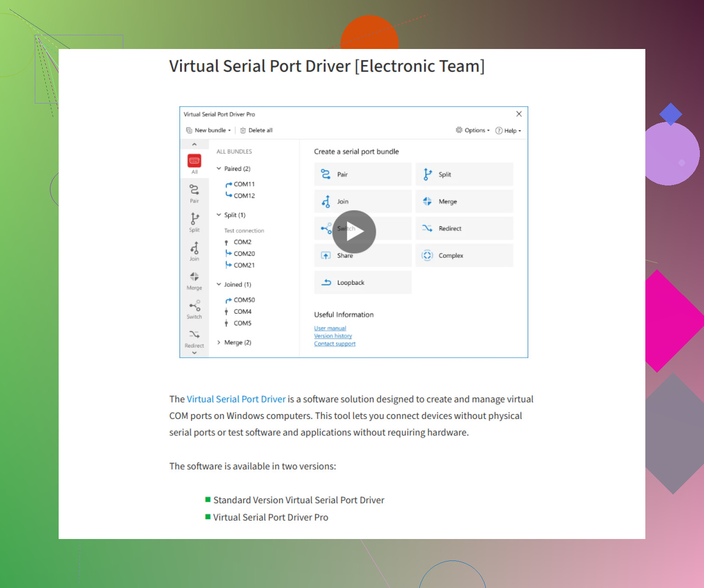Image resolution: width=704 pixels, height=588 pixels.
Task: Select COM11 in the Paired group
Action: [244, 184]
